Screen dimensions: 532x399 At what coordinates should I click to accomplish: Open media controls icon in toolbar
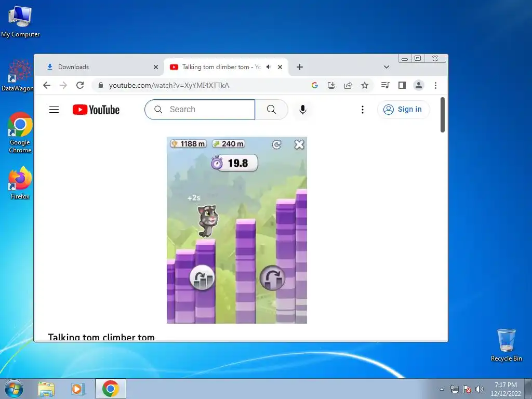(385, 85)
